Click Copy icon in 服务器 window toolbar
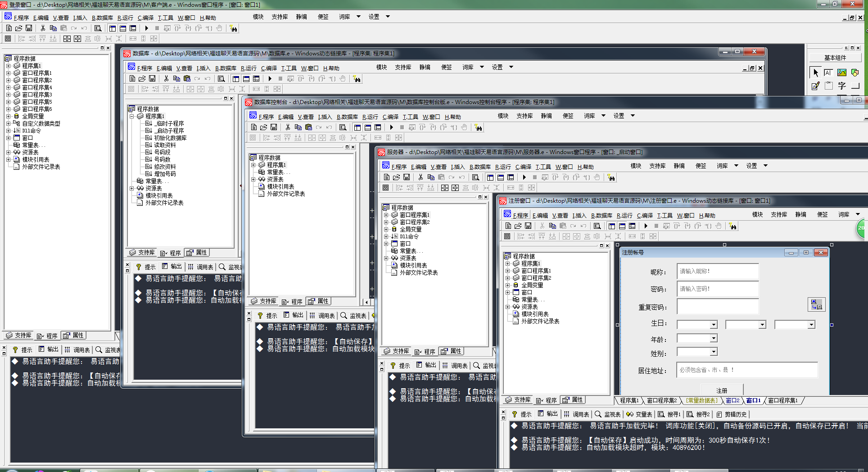The image size is (868, 472). (431, 177)
